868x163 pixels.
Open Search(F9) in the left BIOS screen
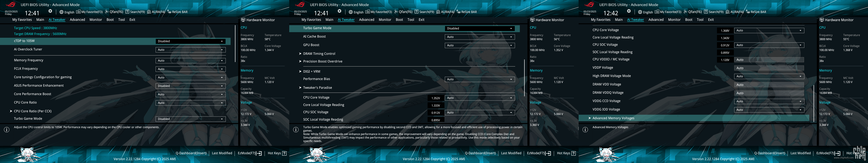(x=135, y=12)
